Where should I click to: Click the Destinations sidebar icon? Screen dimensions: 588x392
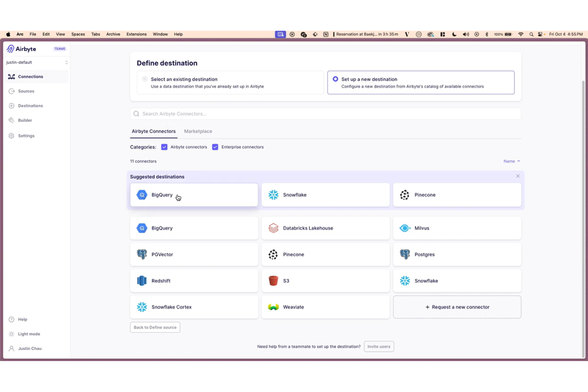(x=12, y=106)
